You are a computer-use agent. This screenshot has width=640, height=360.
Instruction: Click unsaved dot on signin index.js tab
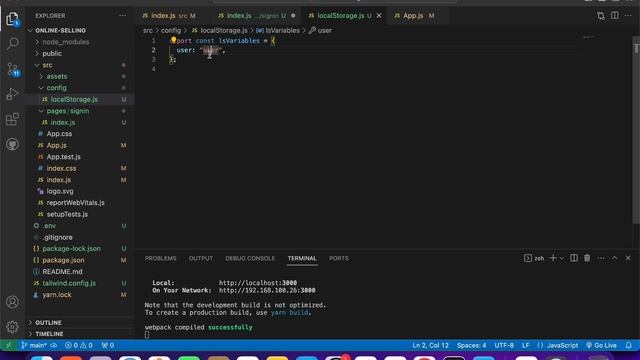pos(293,16)
